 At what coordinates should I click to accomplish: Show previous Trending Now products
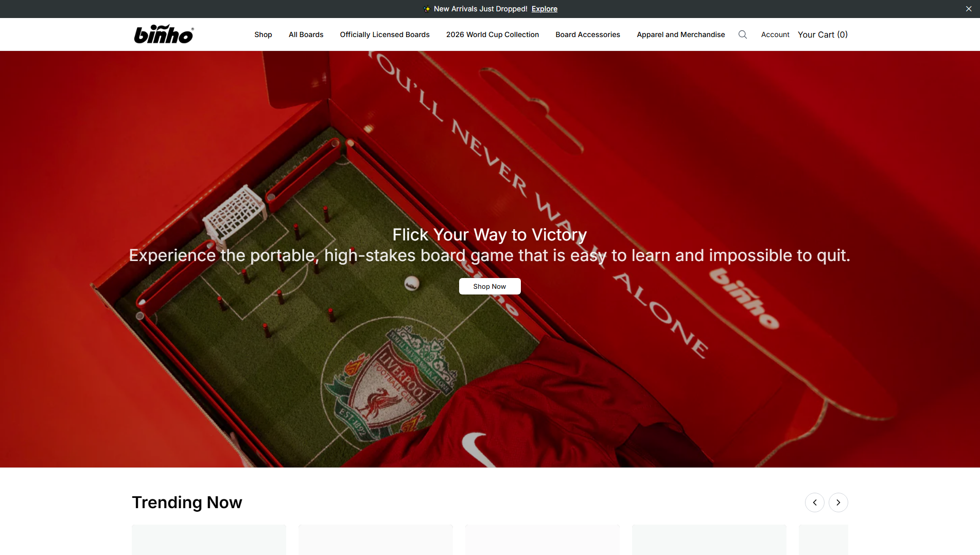point(815,502)
